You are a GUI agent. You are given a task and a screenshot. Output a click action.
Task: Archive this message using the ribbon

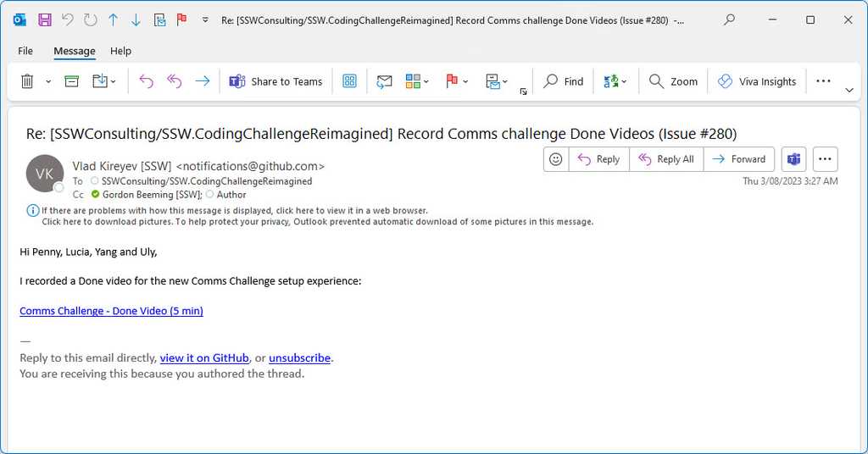[72, 81]
